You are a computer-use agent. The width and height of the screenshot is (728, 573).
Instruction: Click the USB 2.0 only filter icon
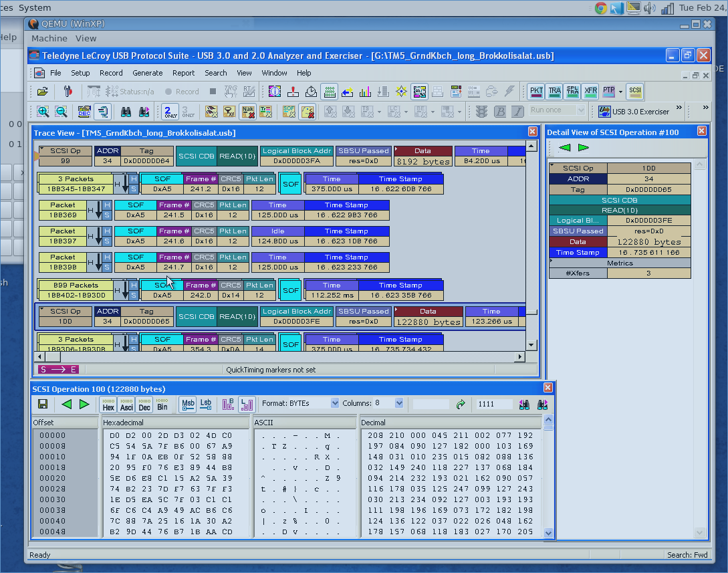pos(170,112)
